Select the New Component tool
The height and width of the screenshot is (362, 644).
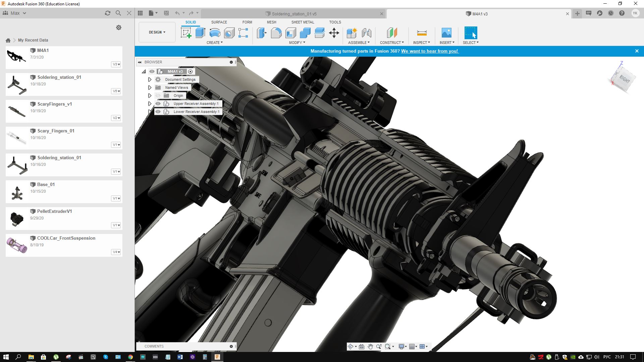coord(352,33)
